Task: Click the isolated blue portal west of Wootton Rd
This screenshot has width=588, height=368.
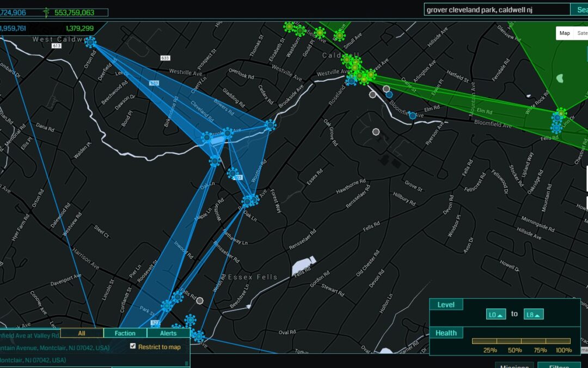Action: tap(233, 174)
